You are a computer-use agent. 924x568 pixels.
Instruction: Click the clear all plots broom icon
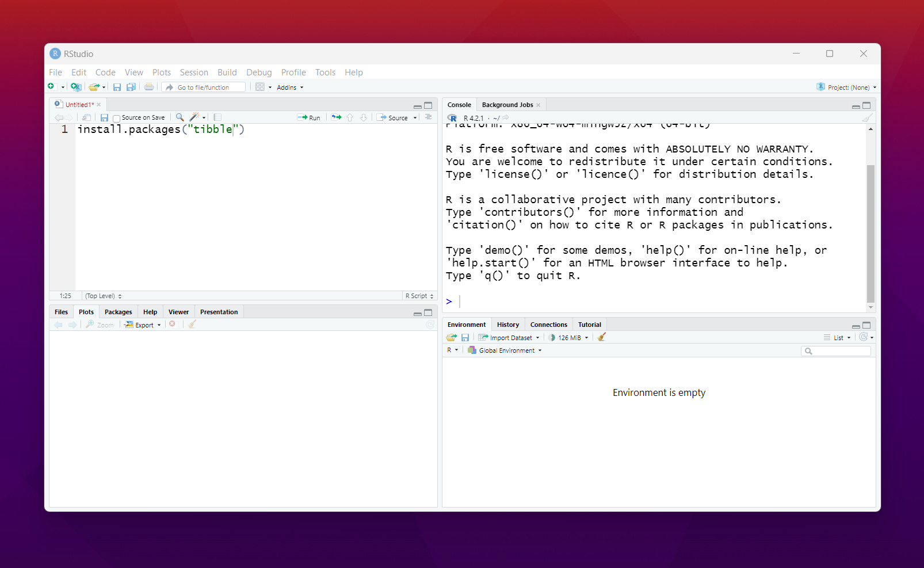click(x=192, y=325)
